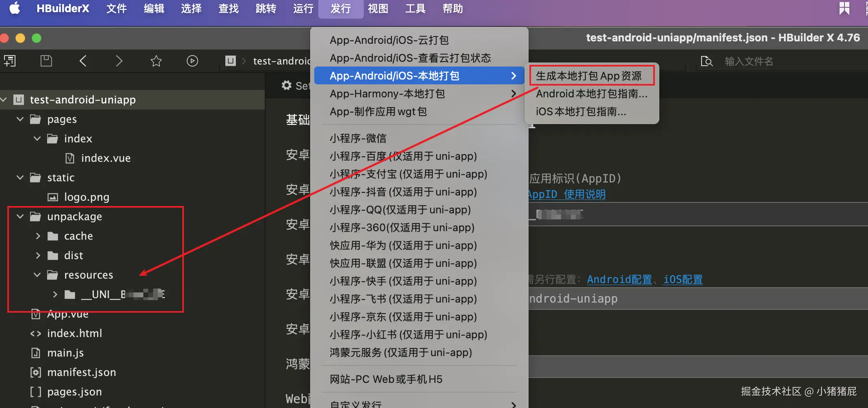Viewport: 868px width, 408px height.
Task: Click the pages folder icon
Action: 36,119
